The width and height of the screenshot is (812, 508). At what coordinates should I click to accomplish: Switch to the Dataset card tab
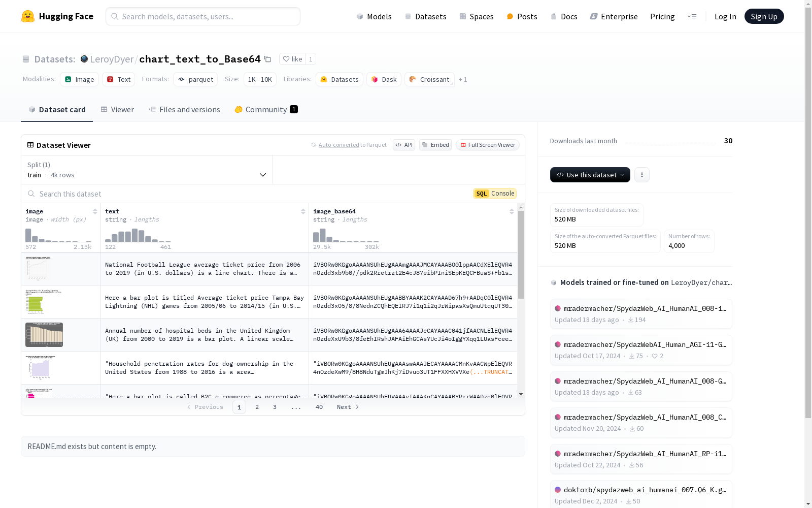[57, 109]
